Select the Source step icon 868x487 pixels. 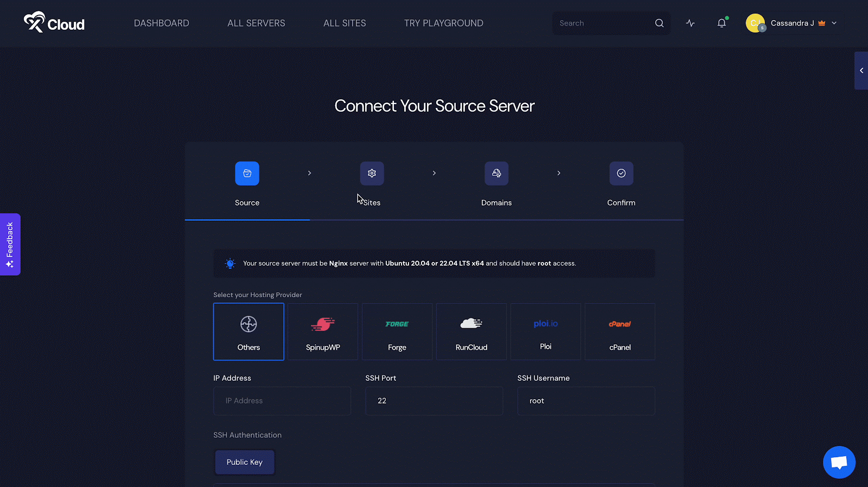click(247, 174)
